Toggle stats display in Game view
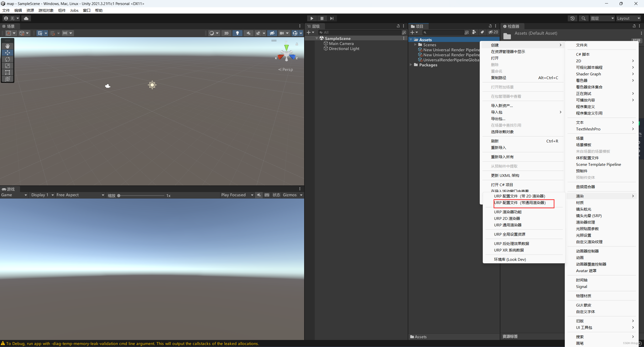The image size is (644, 347). coord(277,194)
